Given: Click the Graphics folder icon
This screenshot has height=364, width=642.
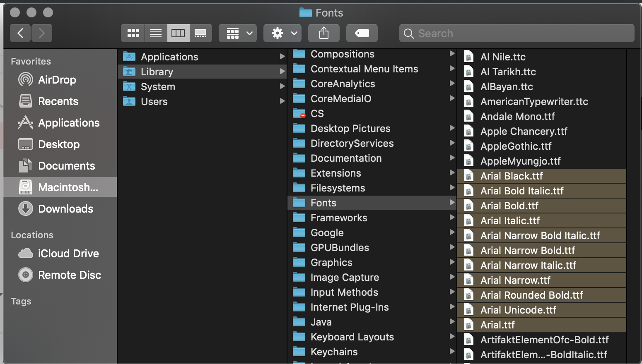Looking at the screenshot, I should click(x=299, y=262).
